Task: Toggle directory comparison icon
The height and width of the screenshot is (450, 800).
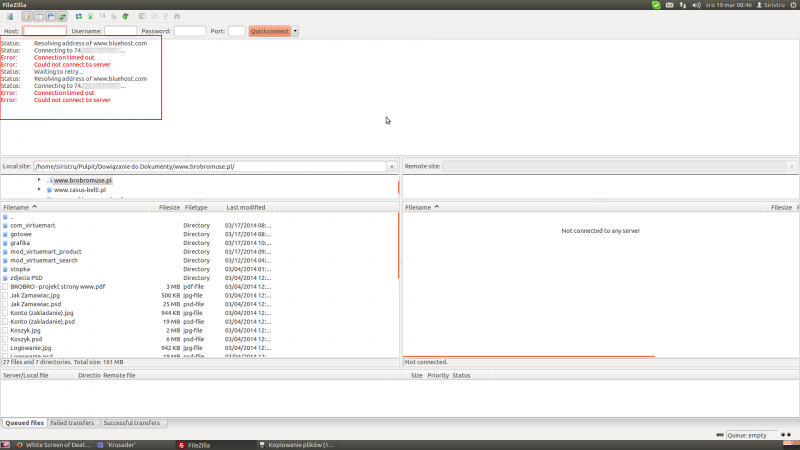Action: click(x=154, y=17)
